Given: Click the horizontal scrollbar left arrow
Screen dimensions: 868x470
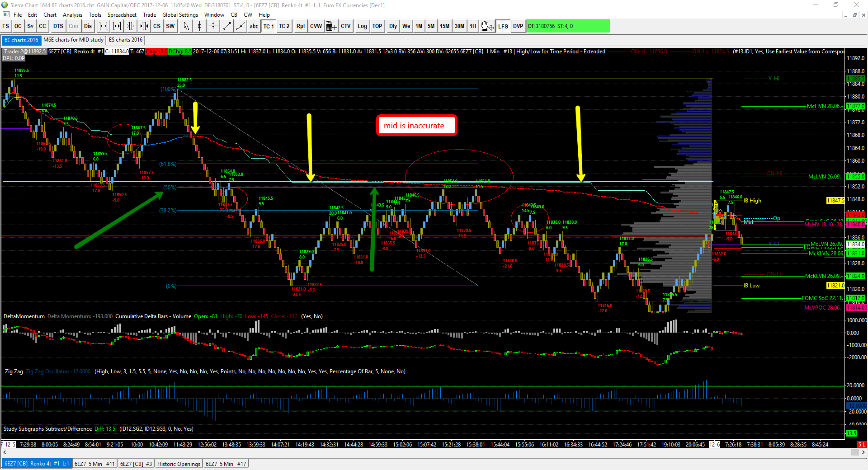Looking at the screenshot, I should coord(5,452).
